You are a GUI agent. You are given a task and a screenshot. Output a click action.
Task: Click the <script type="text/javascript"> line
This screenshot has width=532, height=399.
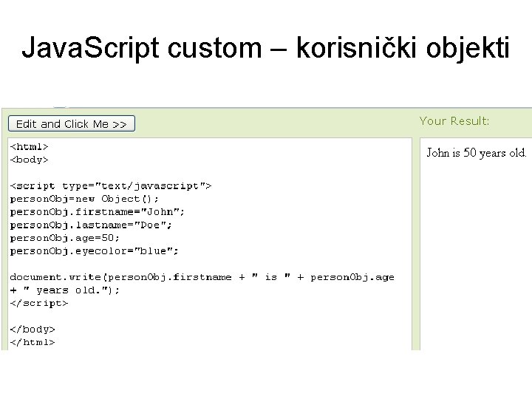click(111, 186)
